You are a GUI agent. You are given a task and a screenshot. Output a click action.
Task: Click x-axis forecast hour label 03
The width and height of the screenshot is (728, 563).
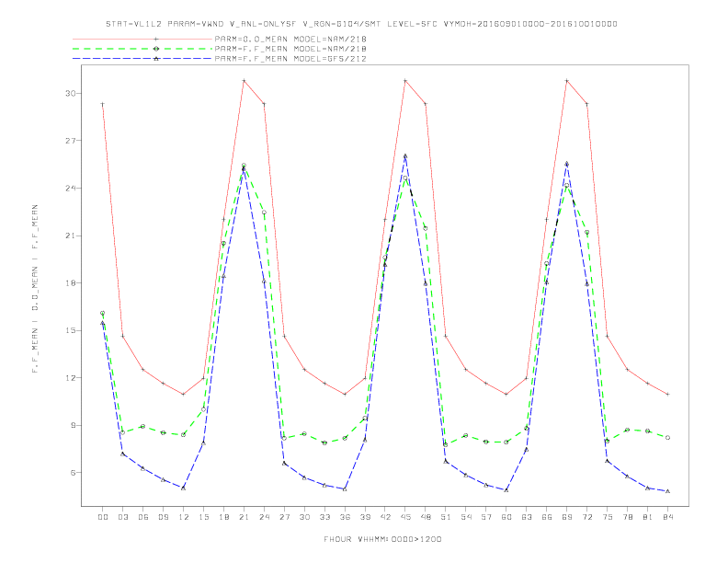click(123, 517)
